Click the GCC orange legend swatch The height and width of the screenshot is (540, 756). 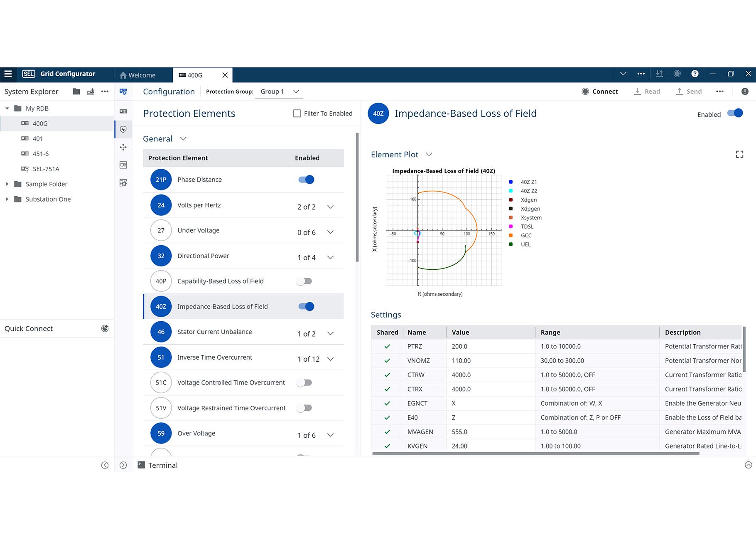click(x=511, y=236)
